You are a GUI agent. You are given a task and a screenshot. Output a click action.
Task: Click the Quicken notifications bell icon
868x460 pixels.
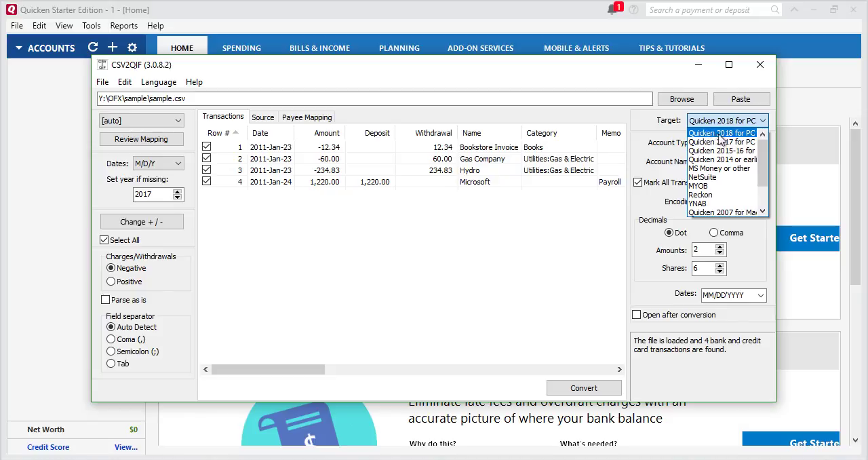click(612, 9)
